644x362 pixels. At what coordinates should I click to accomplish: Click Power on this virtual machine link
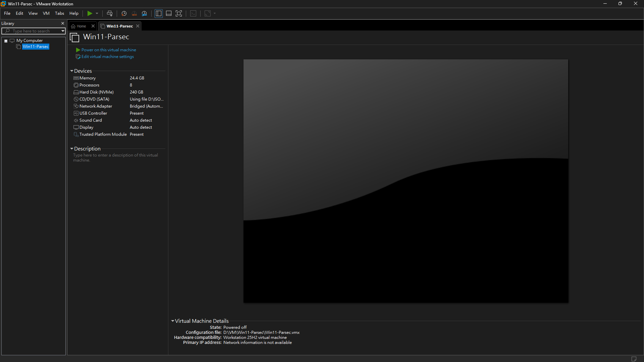(x=109, y=50)
